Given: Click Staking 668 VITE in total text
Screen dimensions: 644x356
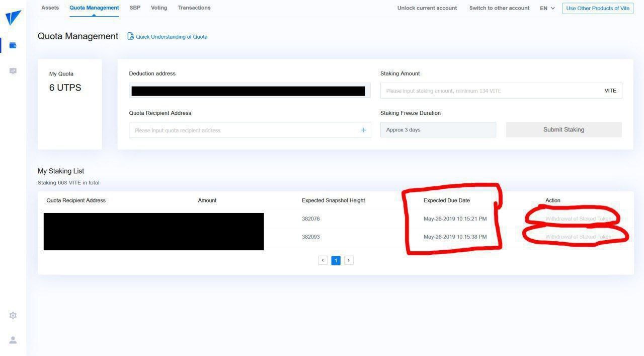Looking at the screenshot, I should tap(68, 183).
